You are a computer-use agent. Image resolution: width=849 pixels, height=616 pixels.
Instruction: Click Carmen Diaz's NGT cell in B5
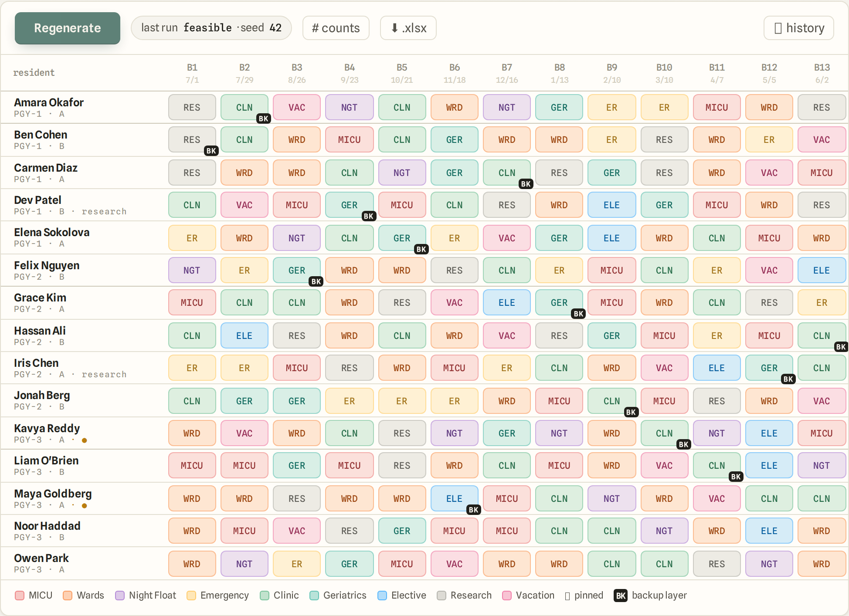402,173
